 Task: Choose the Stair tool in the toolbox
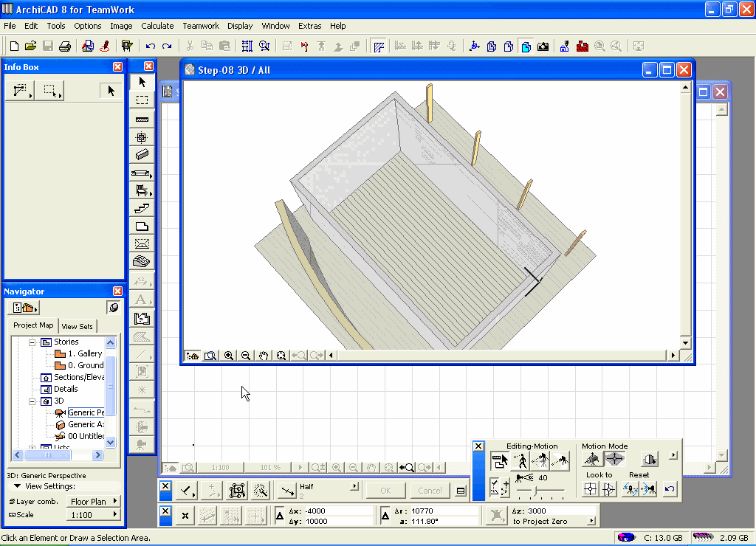tap(142, 209)
